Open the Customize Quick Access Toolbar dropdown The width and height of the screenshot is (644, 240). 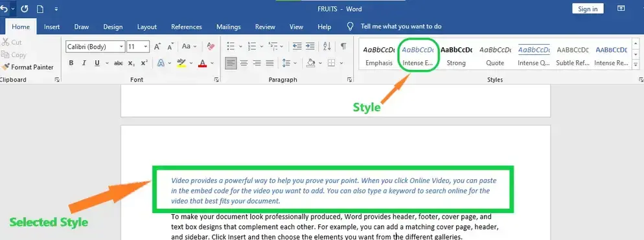(56, 8)
